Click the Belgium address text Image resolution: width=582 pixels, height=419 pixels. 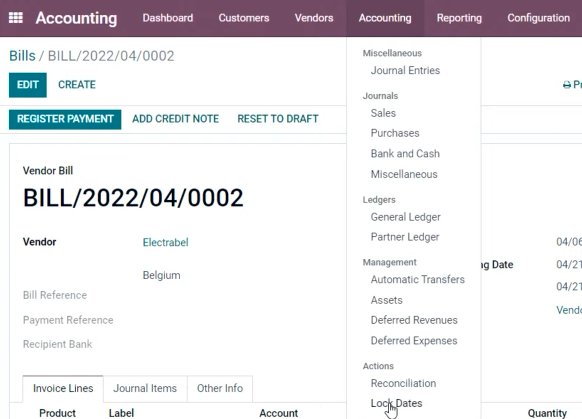161,275
